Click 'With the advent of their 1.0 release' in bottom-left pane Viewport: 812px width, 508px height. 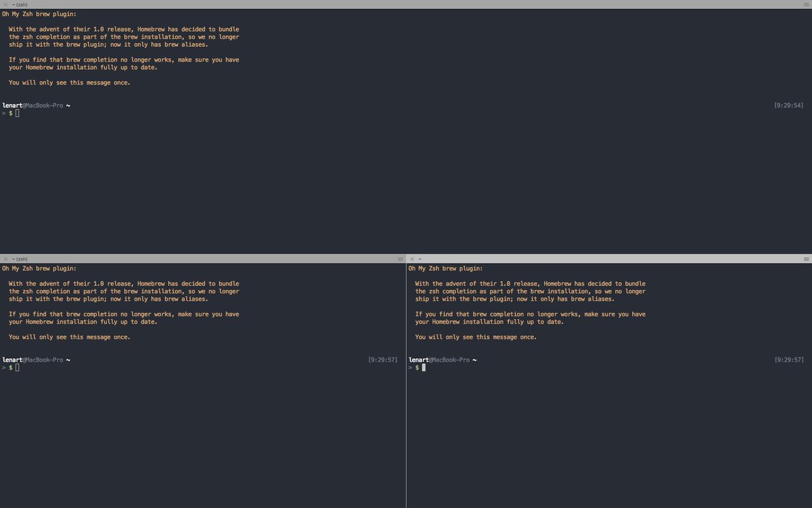(x=70, y=284)
